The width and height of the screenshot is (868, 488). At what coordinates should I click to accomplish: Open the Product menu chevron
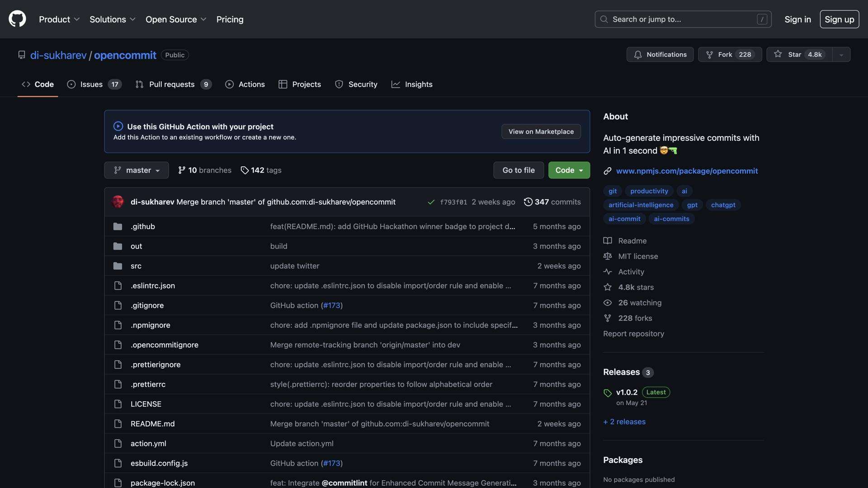tap(77, 19)
